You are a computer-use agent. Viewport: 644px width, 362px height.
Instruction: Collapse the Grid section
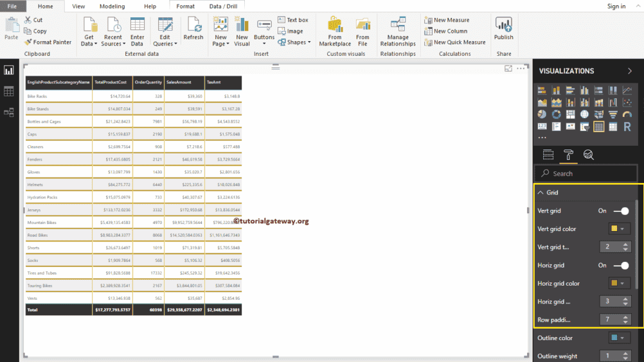(x=541, y=193)
